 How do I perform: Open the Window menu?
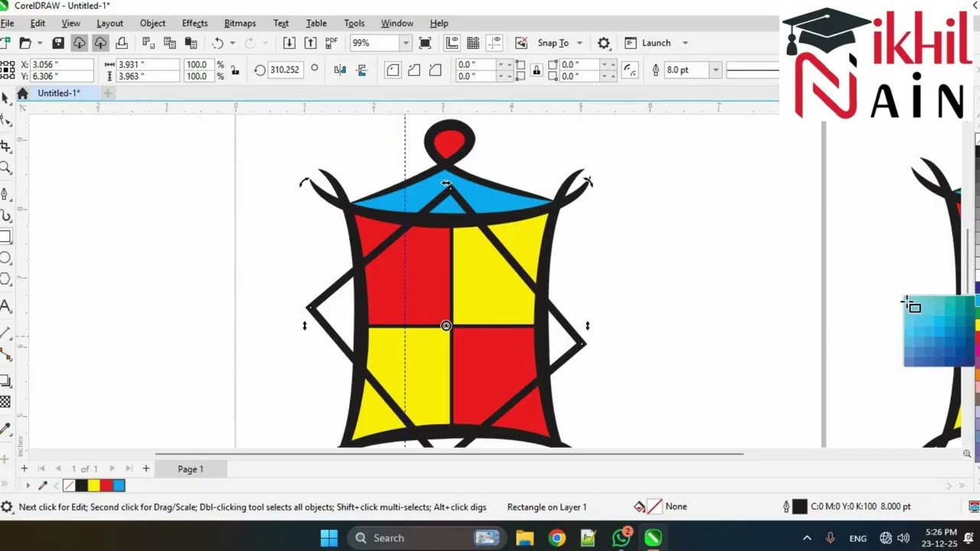(397, 24)
